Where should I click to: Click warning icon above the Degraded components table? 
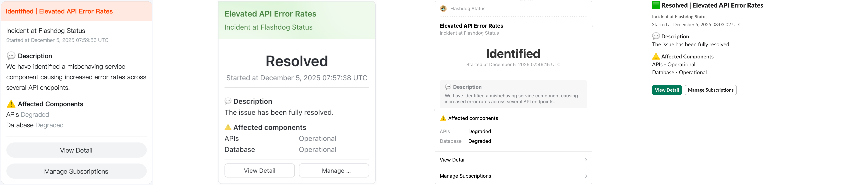coord(443,118)
